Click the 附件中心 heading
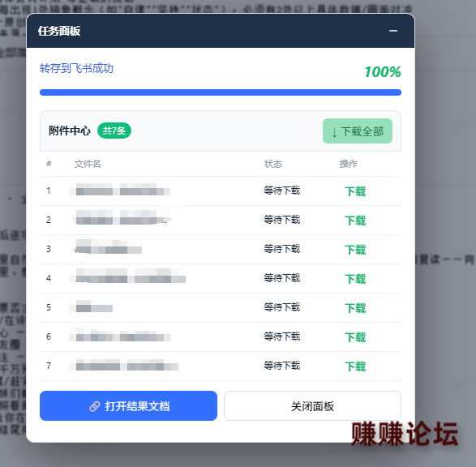476x467 pixels. [x=70, y=131]
